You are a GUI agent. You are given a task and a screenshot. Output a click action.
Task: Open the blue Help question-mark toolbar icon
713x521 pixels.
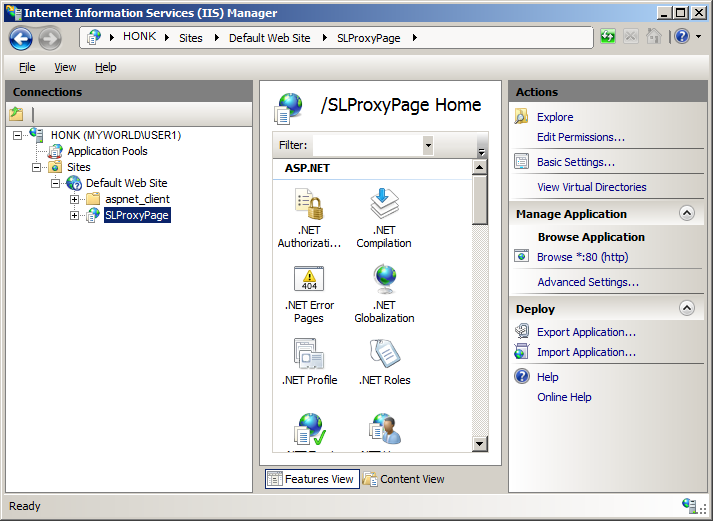682,36
